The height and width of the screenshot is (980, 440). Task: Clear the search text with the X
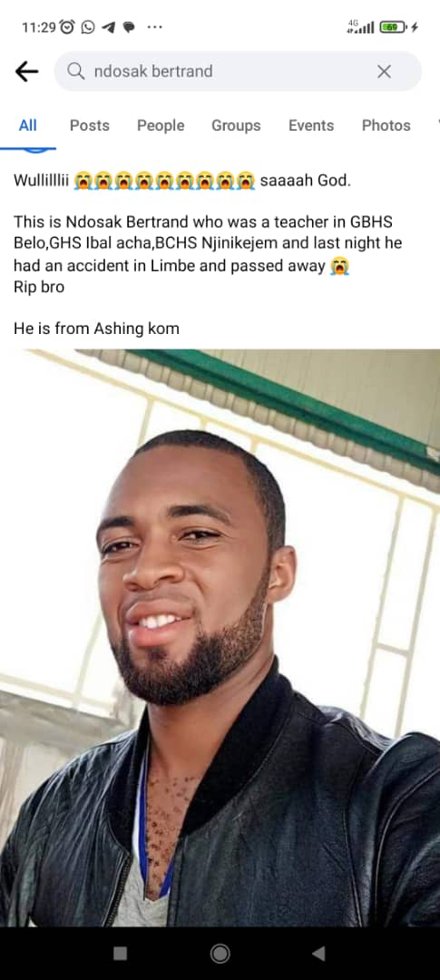pyautogui.click(x=384, y=72)
